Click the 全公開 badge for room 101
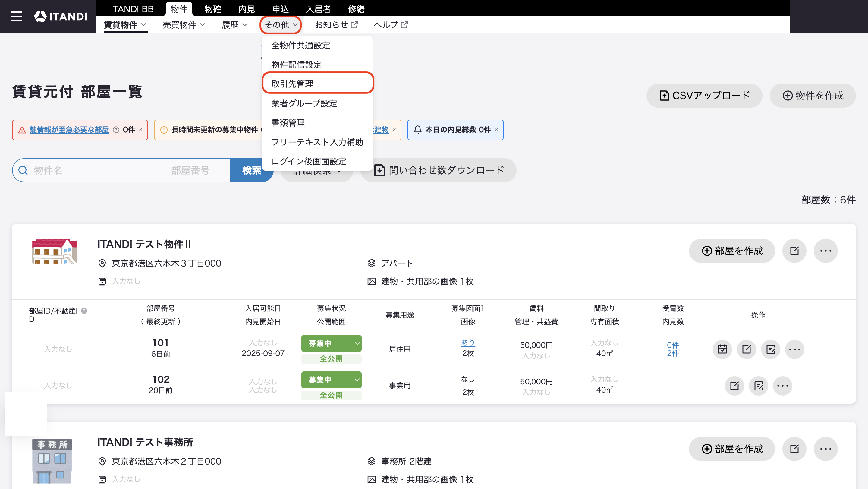This screenshot has height=489, width=868. [x=331, y=359]
